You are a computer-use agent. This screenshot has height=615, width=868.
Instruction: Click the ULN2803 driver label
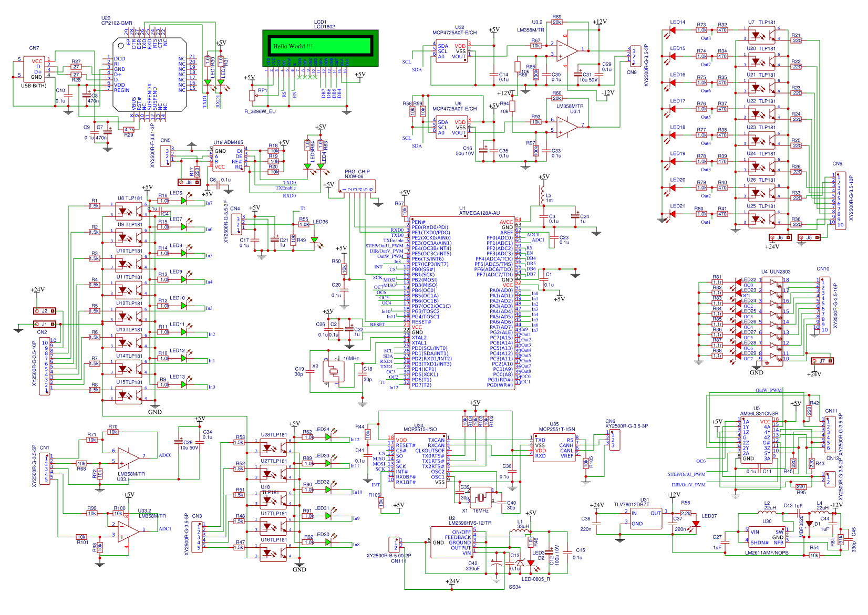(x=780, y=272)
